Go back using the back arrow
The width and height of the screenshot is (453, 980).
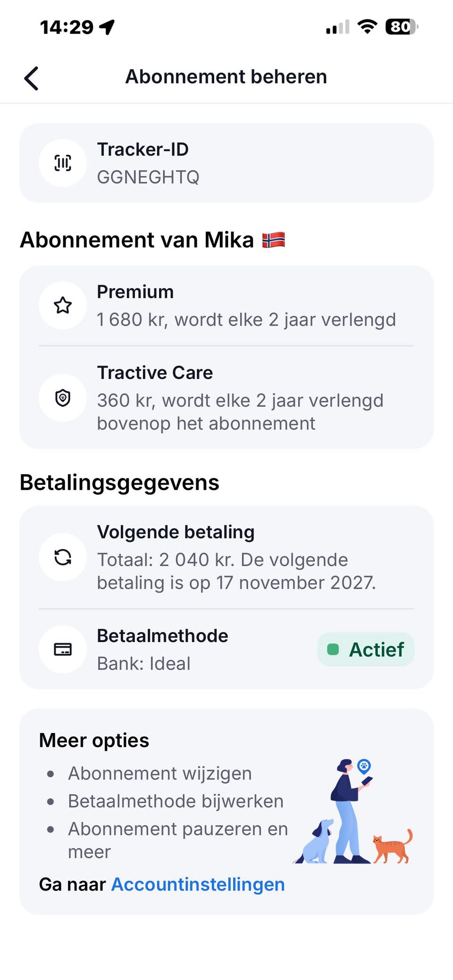tap(31, 78)
